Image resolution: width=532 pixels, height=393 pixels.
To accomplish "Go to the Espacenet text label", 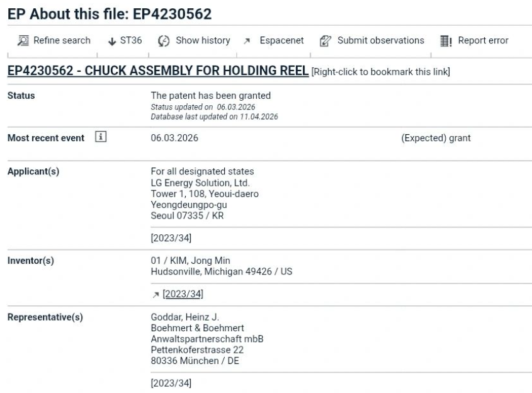I will point(281,41).
